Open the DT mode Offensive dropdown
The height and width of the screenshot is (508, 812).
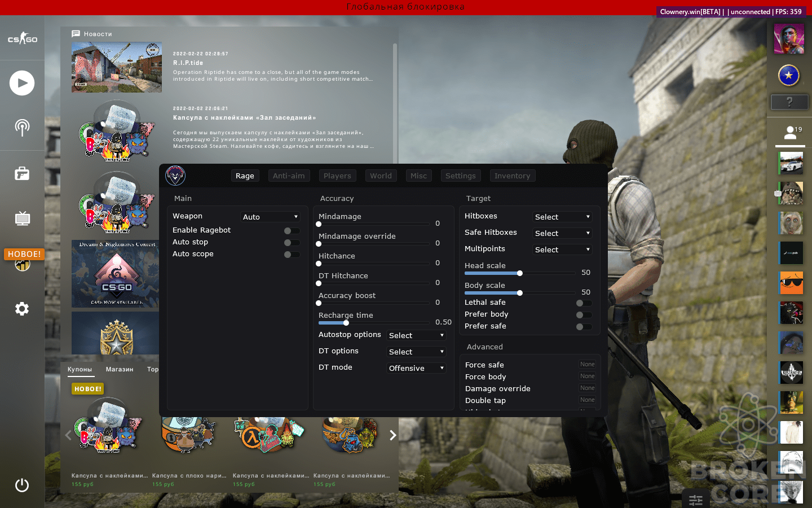(416, 368)
